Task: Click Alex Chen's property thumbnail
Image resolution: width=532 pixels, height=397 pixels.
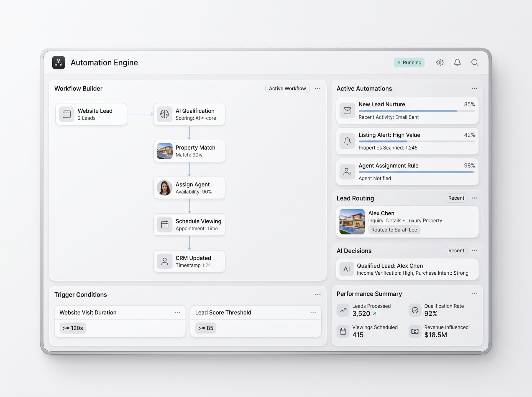Action: 352,221
